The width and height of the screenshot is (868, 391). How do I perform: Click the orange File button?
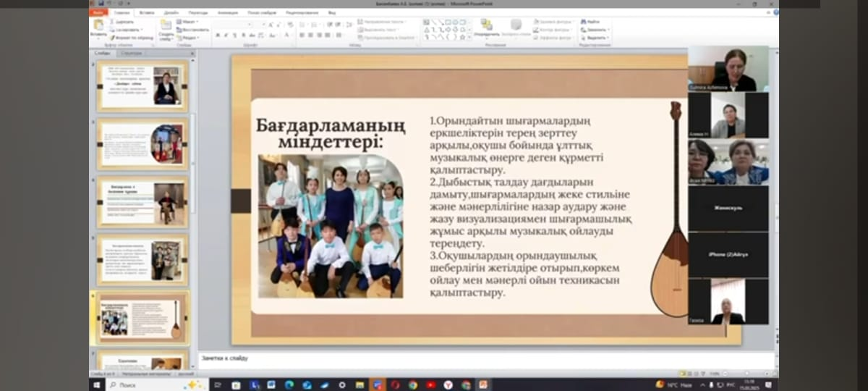98,12
